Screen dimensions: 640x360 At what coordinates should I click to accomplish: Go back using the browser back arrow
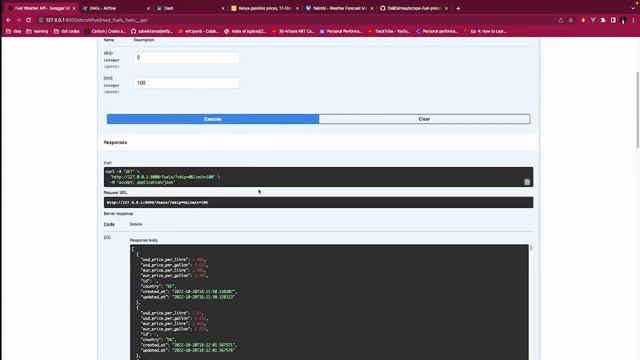[9, 20]
